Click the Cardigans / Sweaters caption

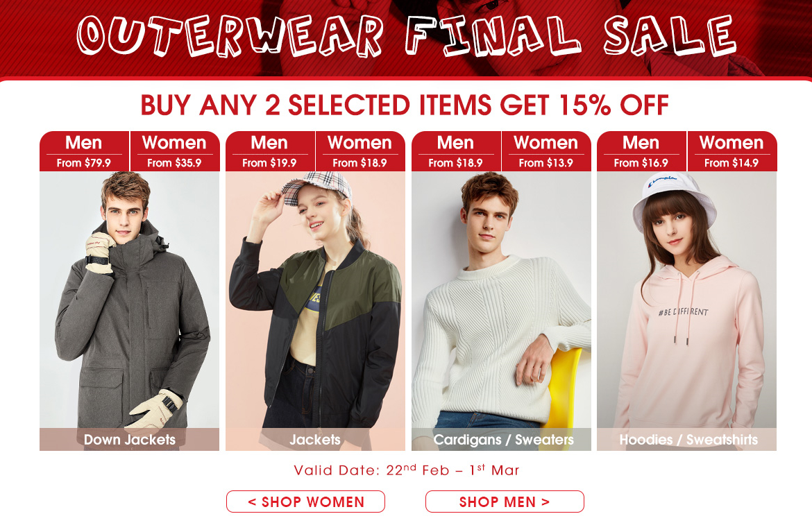coord(503,440)
